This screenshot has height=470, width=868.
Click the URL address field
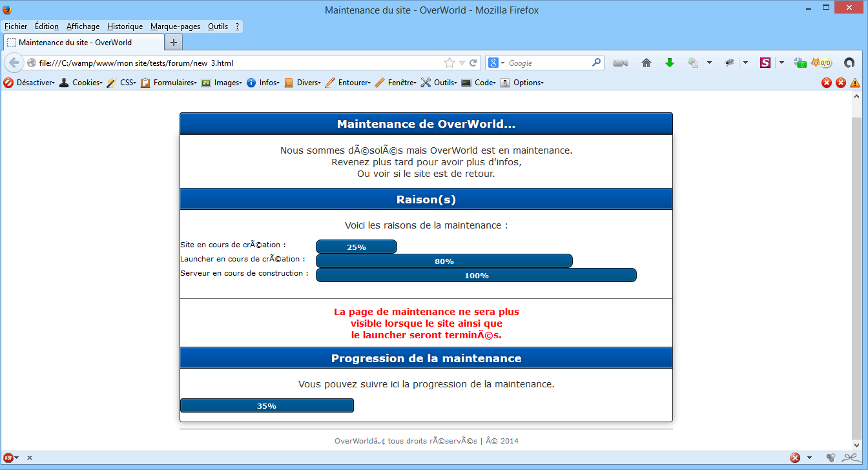click(239, 63)
